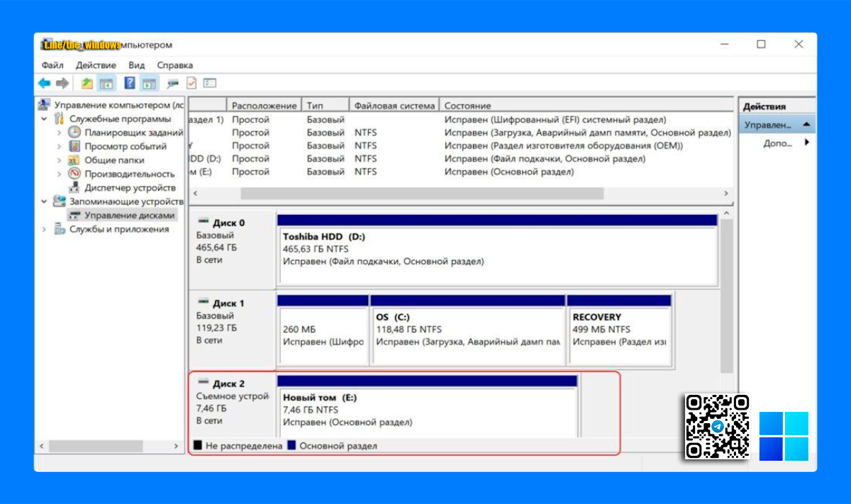Select the row with 'Загрузка, Аварийный дамп памяти'
851x504 pixels.
point(461,133)
